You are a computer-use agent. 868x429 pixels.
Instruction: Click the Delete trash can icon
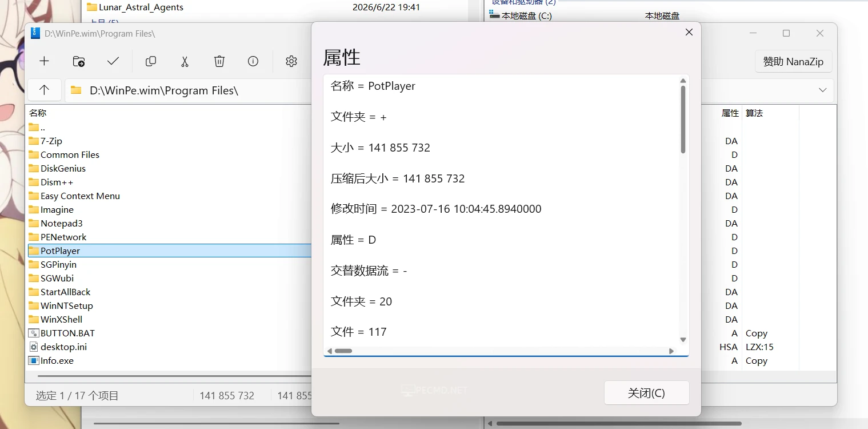219,61
